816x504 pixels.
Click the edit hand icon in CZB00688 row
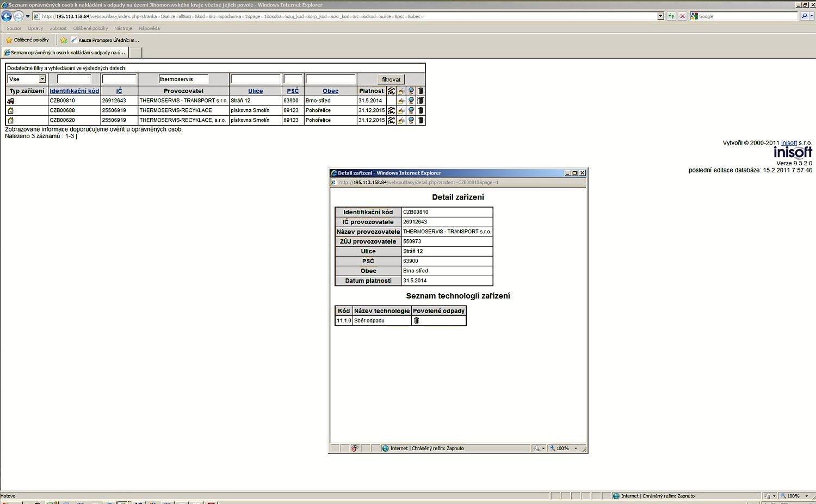(x=401, y=110)
